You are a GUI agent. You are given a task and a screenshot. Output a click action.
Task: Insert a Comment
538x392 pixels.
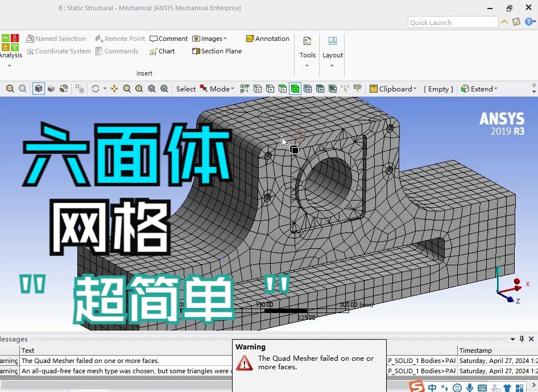pyautogui.click(x=168, y=38)
